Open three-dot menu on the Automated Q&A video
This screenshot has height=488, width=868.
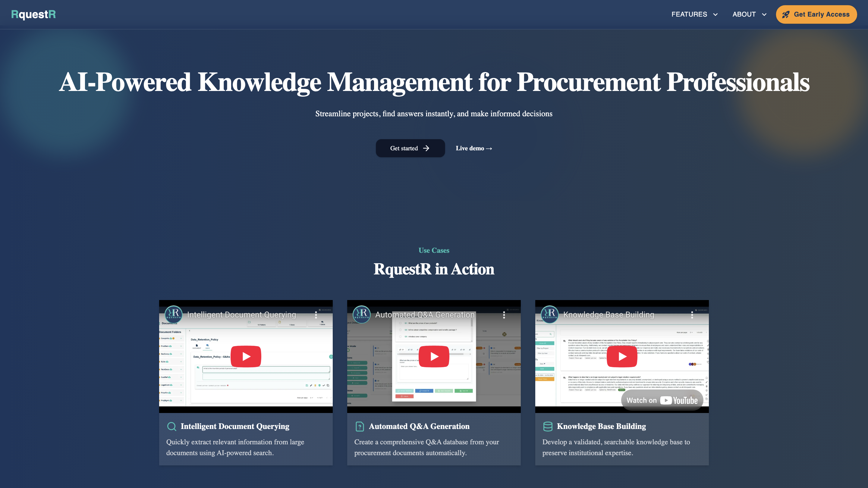pos(504,314)
